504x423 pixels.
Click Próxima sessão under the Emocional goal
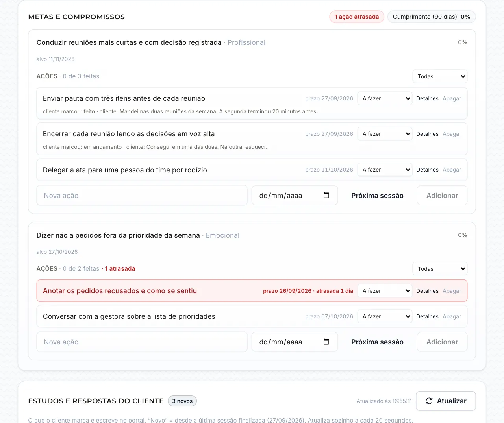[x=377, y=342]
